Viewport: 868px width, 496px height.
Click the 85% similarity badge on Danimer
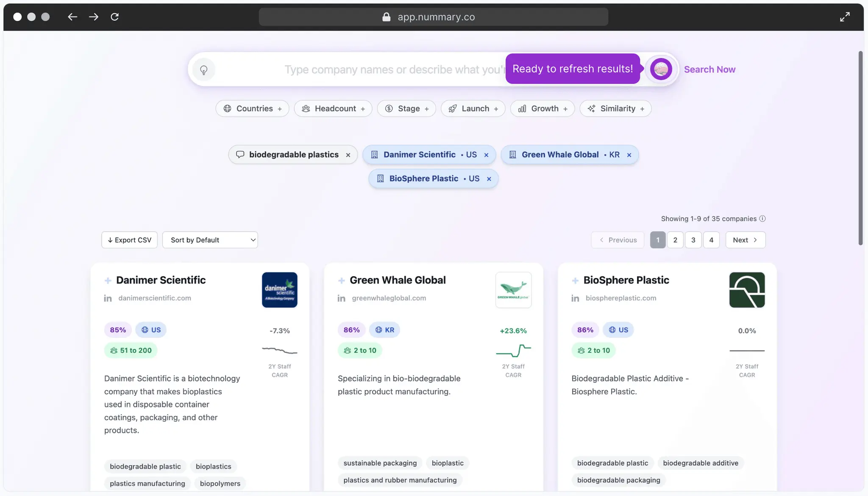pos(118,330)
